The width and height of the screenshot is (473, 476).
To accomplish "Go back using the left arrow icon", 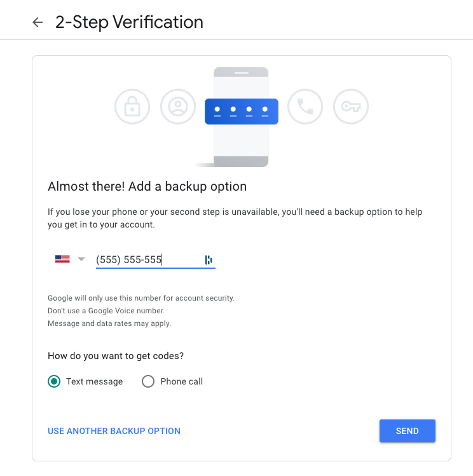I will click(x=38, y=22).
